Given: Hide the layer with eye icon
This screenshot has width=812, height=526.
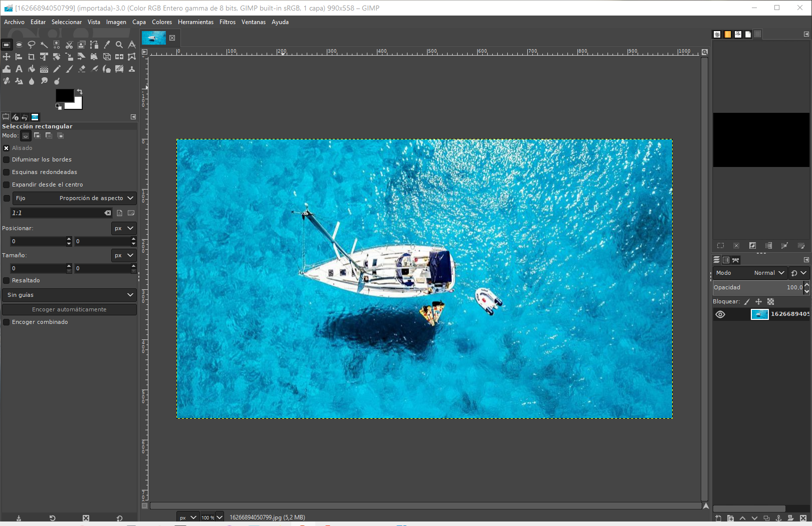Looking at the screenshot, I should (720, 314).
